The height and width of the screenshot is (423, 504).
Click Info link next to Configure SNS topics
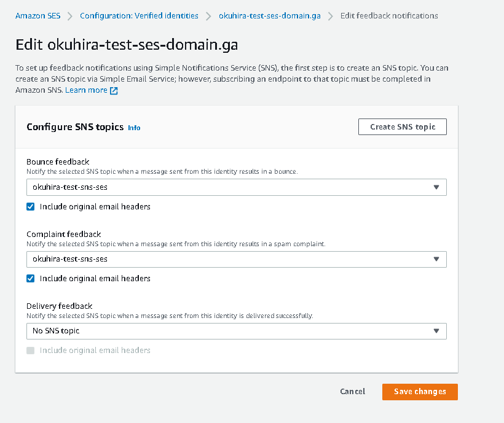tap(134, 128)
